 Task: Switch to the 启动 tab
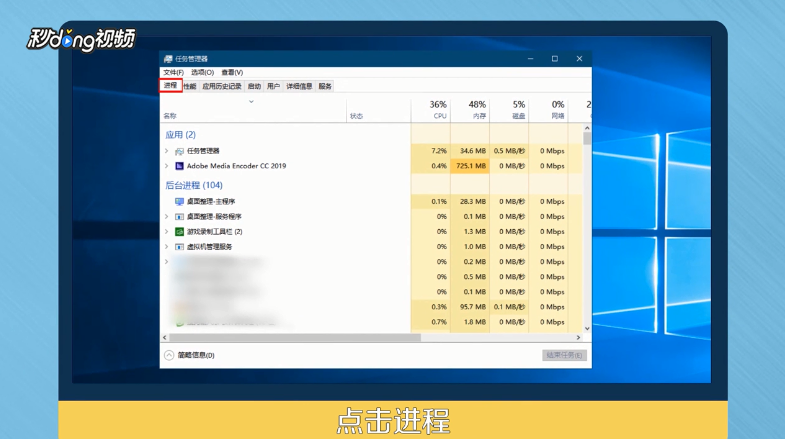[x=254, y=86]
